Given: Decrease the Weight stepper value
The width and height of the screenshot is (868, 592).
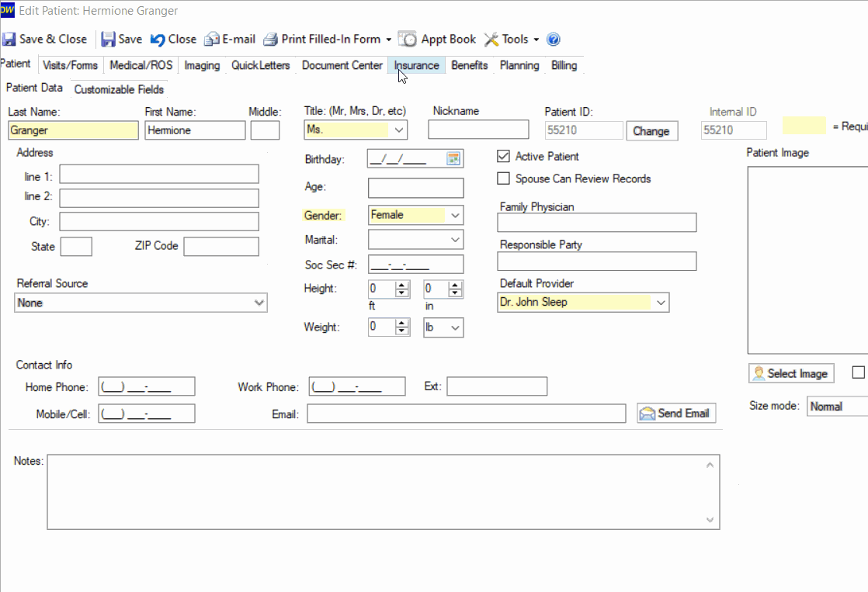Looking at the screenshot, I should [402, 331].
